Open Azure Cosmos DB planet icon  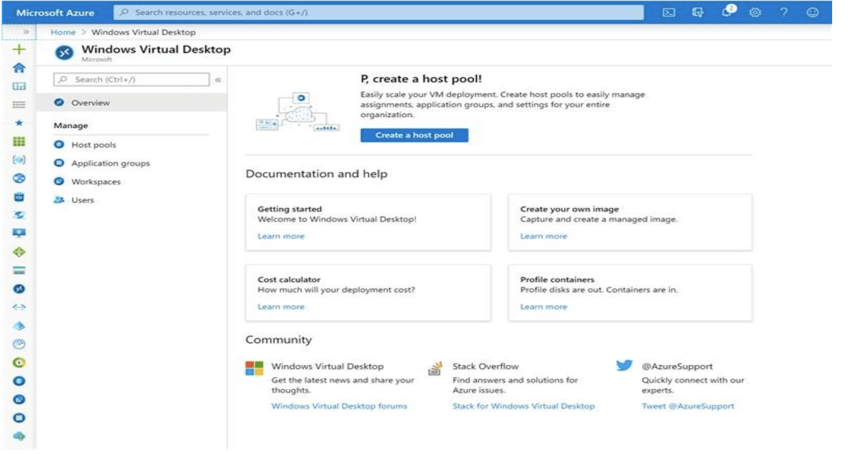coord(20,215)
